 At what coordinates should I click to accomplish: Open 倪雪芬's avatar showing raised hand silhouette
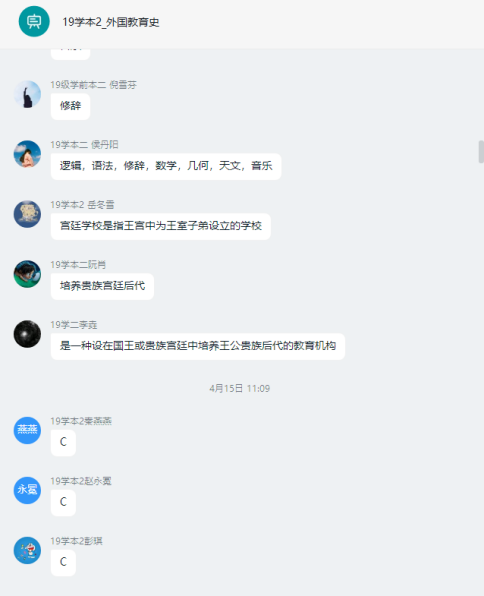pyautogui.click(x=27, y=94)
